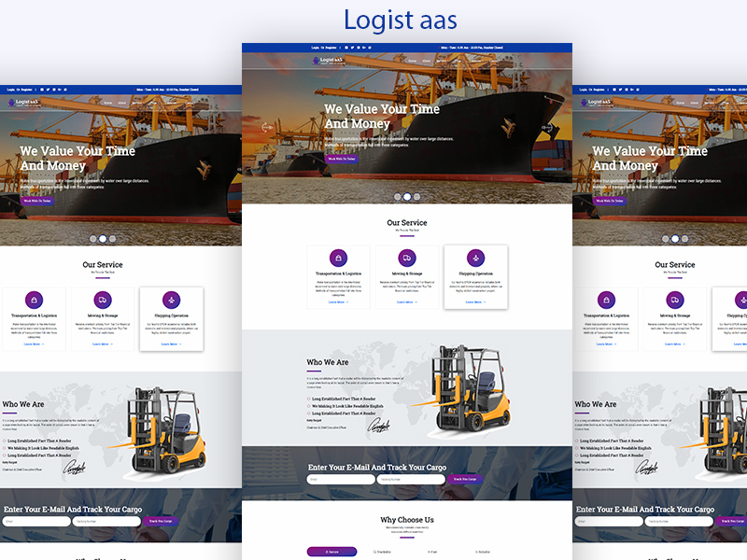Click the Google+ icon in the center mockup top bar
747x560 pixels.
[364, 48]
